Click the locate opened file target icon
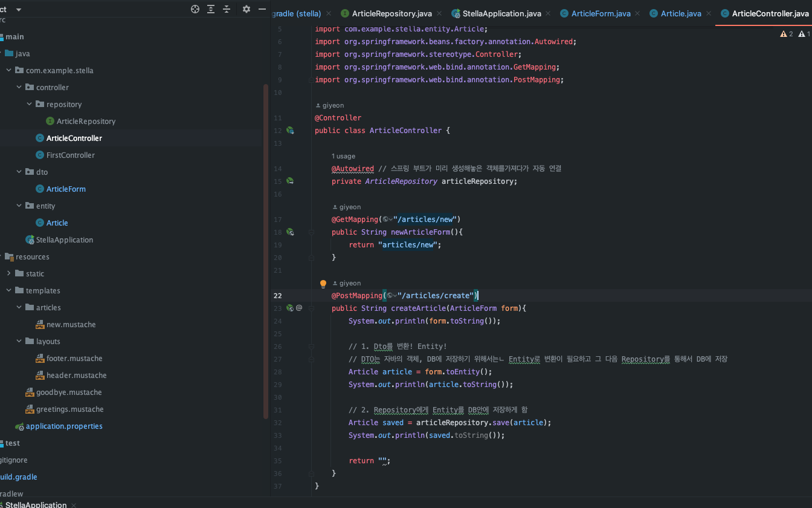Screen dimensions: 812x508 point(195,9)
